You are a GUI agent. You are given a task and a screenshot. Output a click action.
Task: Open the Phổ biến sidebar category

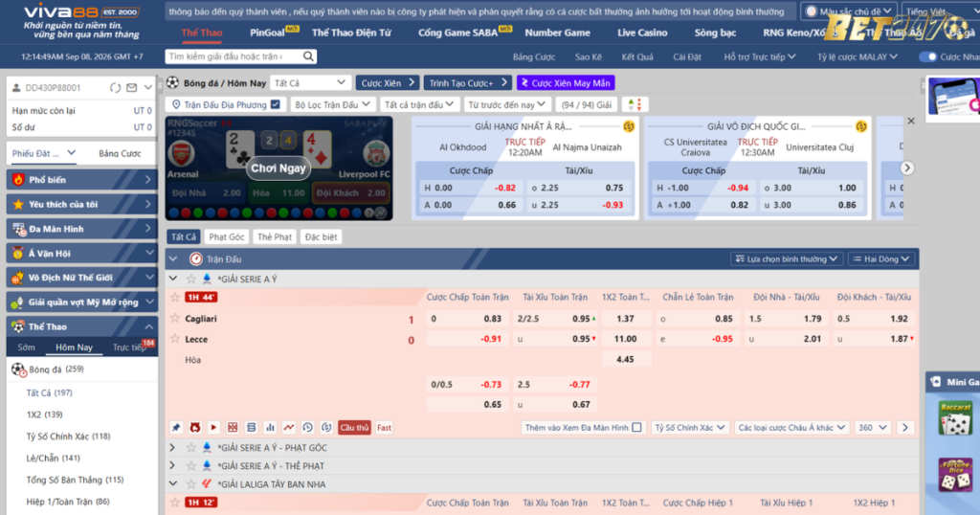[82, 179]
